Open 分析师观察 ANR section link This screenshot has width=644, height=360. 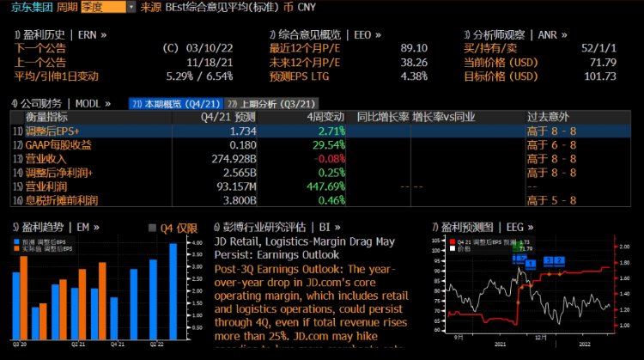click(515, 35)
